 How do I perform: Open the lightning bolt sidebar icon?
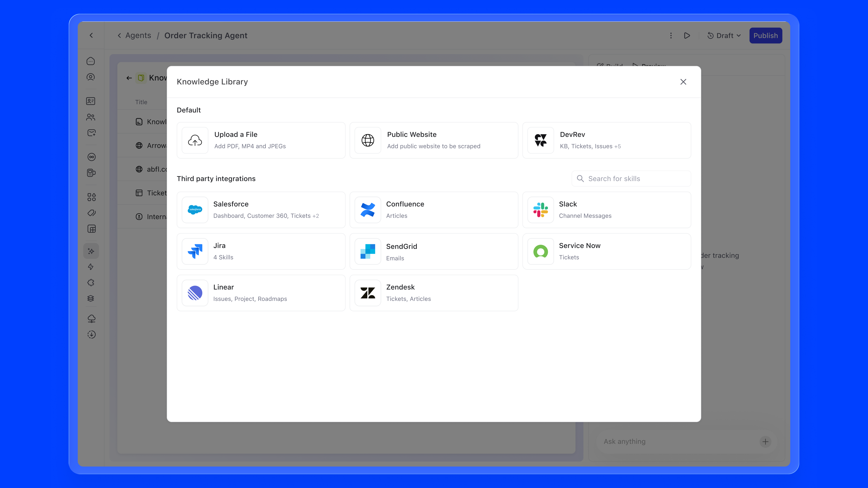click(91, 267)
